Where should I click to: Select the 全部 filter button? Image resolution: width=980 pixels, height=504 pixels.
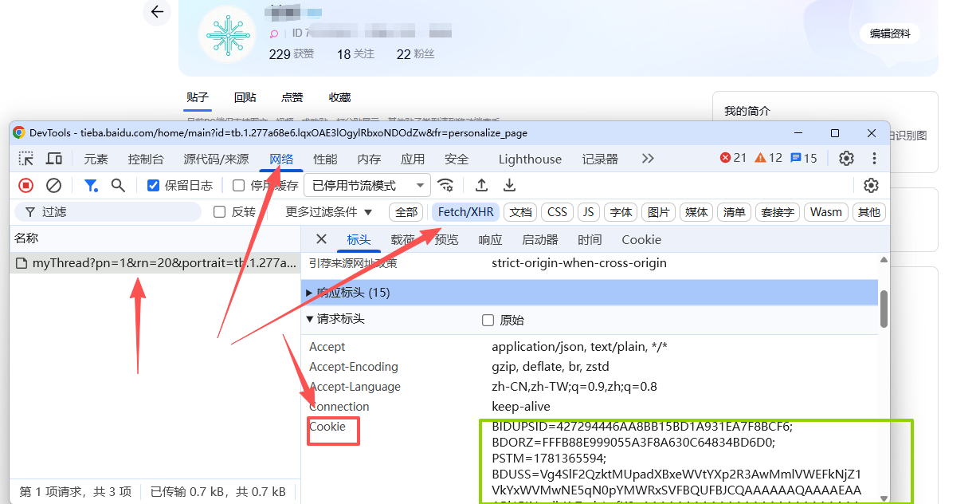(406, 211)
